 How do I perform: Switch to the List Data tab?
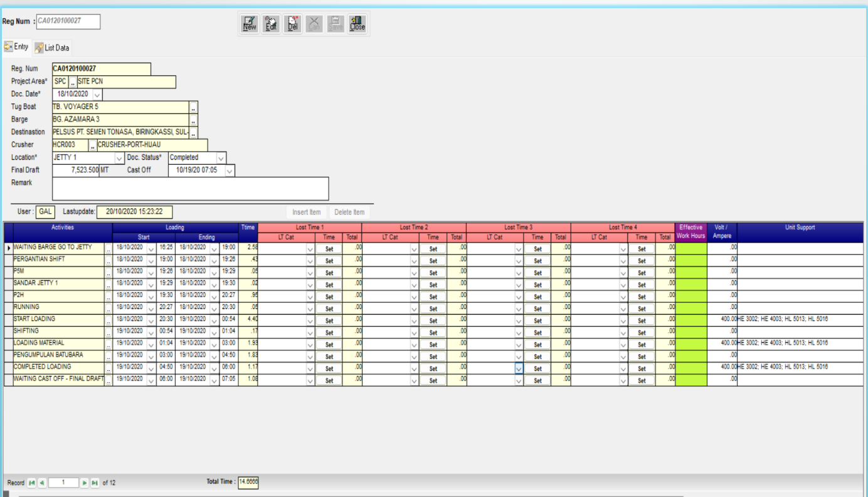(52, 48)
